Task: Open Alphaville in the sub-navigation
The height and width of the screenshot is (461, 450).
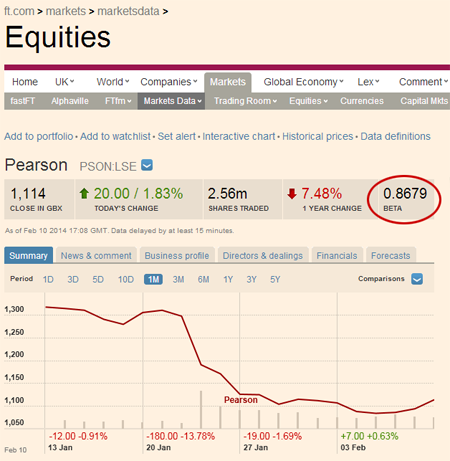Action: [x=70, y=101]
